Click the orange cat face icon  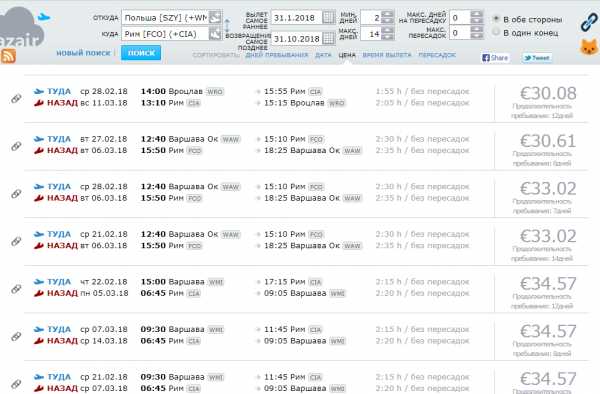pyautogui.click(x=589, y=47)
